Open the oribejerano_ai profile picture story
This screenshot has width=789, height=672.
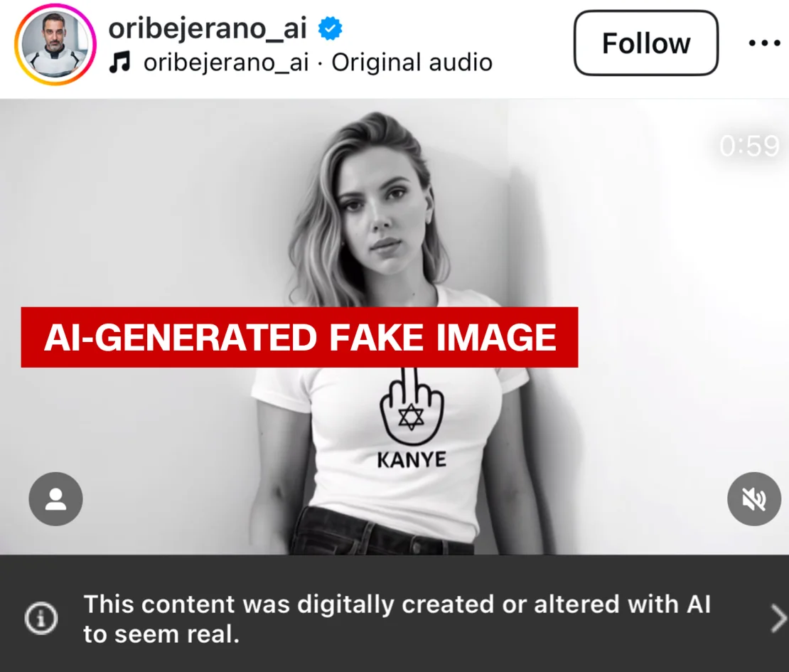(55, 44)
